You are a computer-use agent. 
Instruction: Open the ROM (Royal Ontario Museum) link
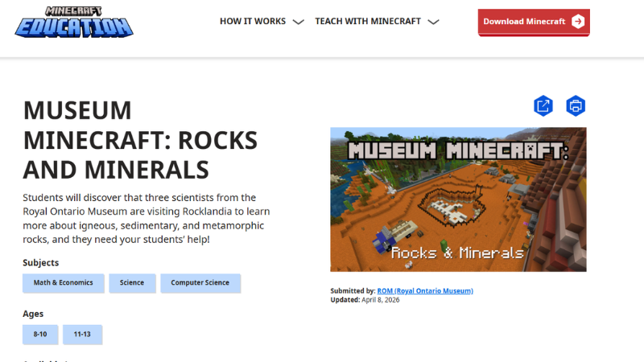point(425,290)
